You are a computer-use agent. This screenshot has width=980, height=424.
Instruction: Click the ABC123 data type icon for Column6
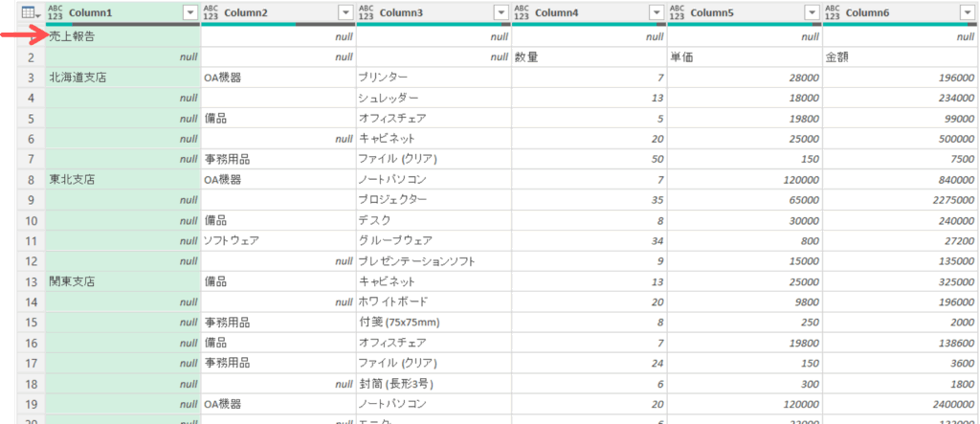click(833, 12)
